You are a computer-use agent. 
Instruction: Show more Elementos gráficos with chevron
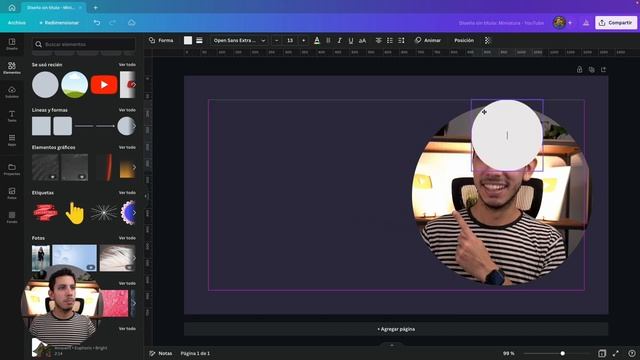click(134, 167)
